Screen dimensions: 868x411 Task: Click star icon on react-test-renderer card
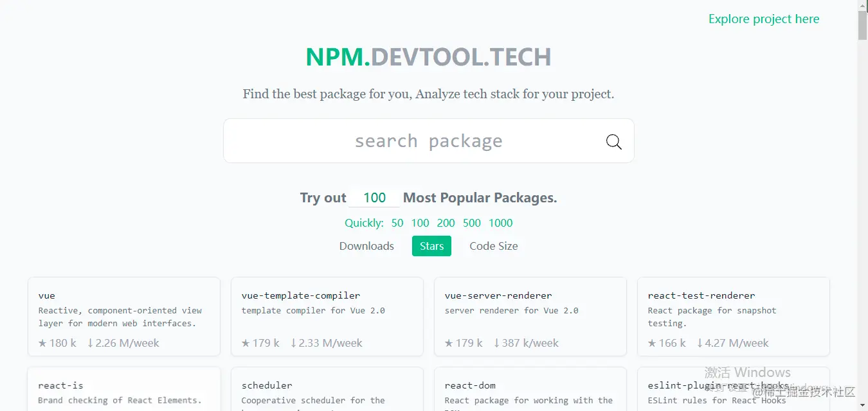tap(652, 344)
